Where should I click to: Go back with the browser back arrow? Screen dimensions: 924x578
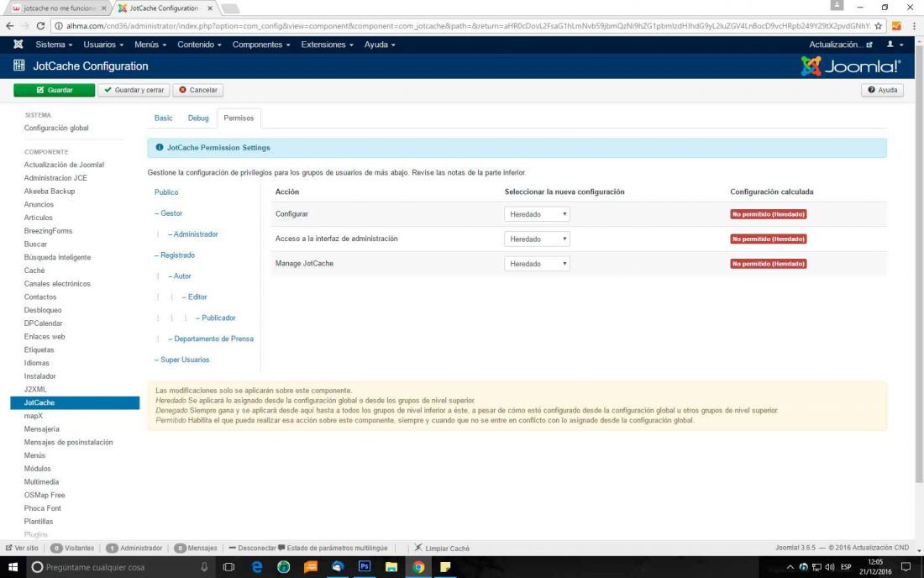[x=9, y=26]
